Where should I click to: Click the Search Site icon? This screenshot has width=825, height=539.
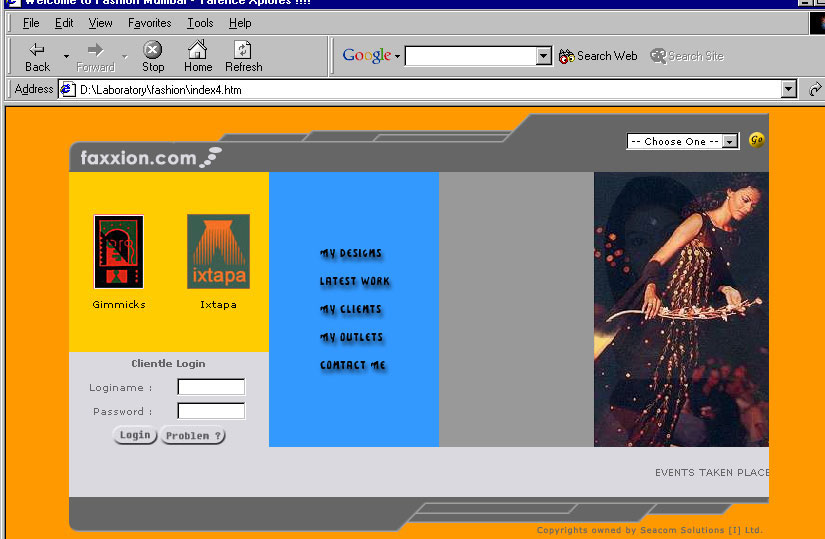(x=658, y=56)
